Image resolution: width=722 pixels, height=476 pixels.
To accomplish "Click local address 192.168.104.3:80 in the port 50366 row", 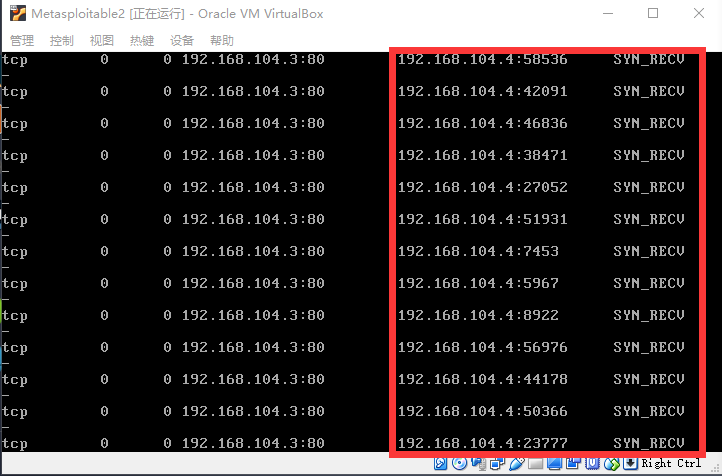I will tap(253, 411).
